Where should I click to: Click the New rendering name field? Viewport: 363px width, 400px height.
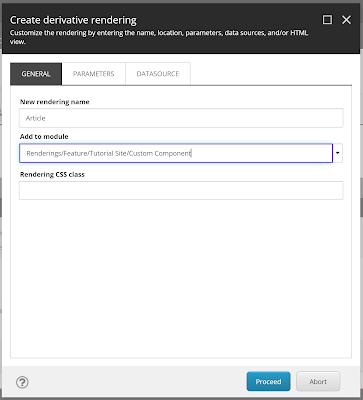click(181, 118)
